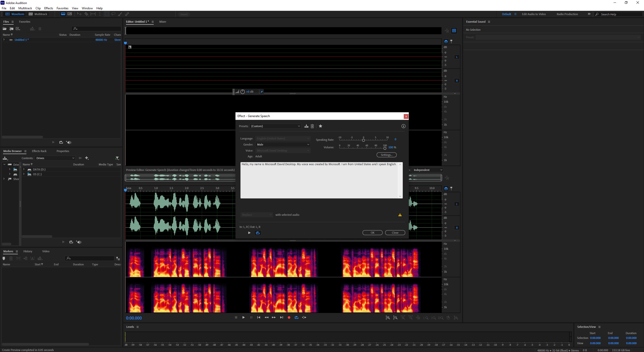Click Zoom In amplitude icon
644x352 pixels.
point(388,318)
